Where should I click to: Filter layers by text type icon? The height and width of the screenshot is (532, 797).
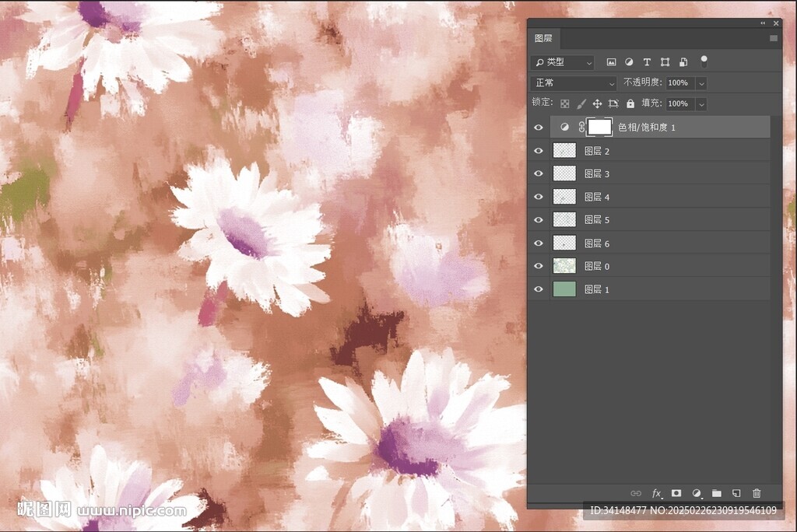(x=647, y=62)
